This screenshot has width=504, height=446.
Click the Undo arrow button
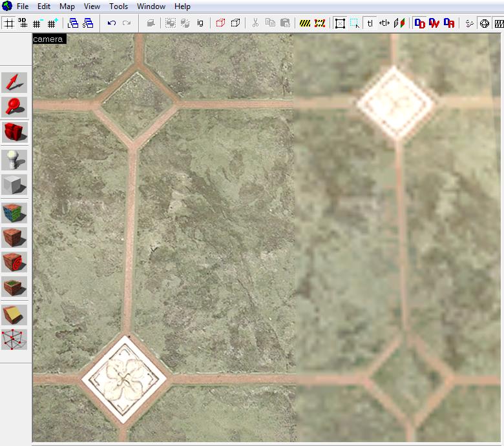coord(112,23)
